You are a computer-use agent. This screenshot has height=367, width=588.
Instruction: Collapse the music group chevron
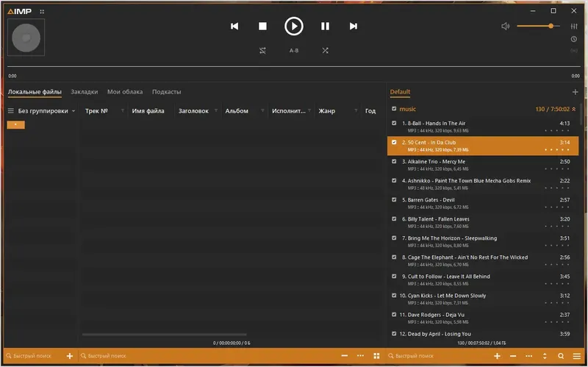(x=574, y=109)
